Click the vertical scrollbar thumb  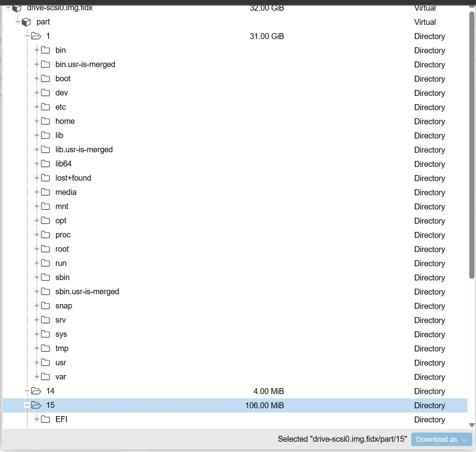472,145
